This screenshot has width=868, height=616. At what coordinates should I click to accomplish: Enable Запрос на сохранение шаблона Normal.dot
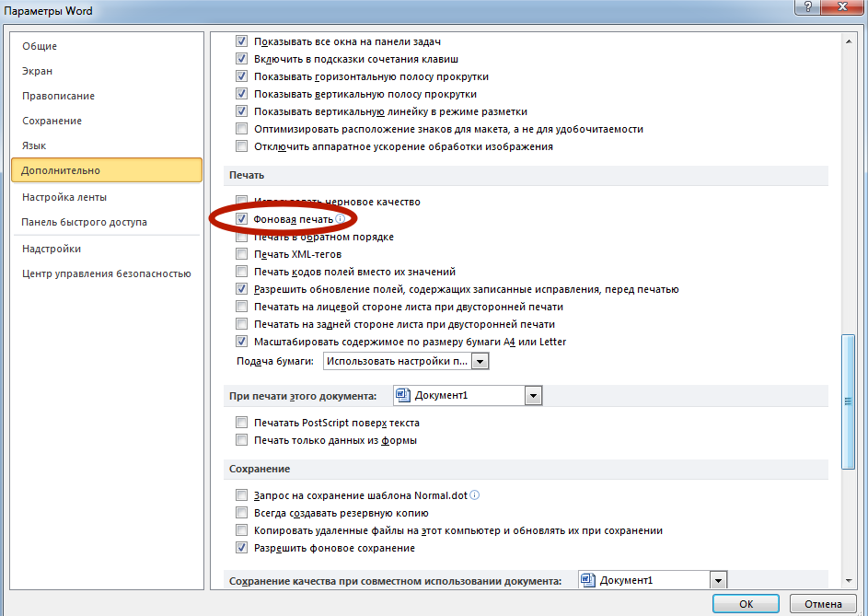tap(241, 495)
